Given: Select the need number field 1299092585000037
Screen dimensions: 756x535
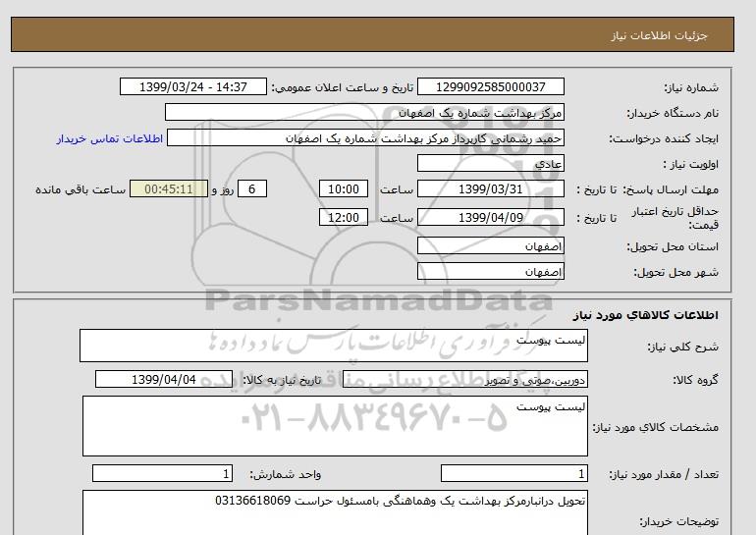Looking at the screenshot, I should pyautogui.click(x=490, y=86).
